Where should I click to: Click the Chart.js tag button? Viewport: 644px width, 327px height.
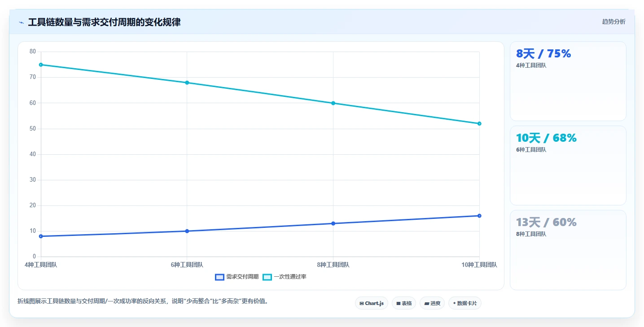tap(372, 303)
